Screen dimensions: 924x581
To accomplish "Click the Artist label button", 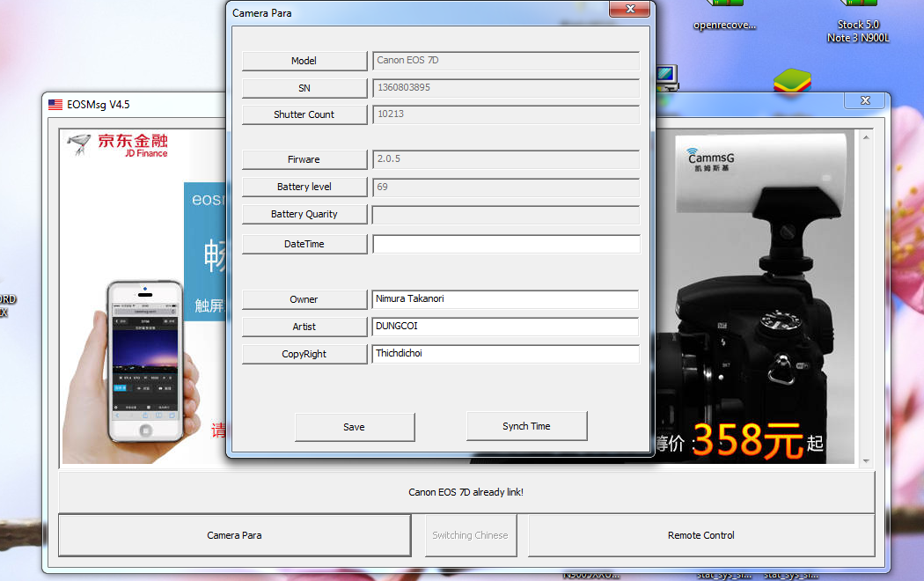I will point(304,327).
